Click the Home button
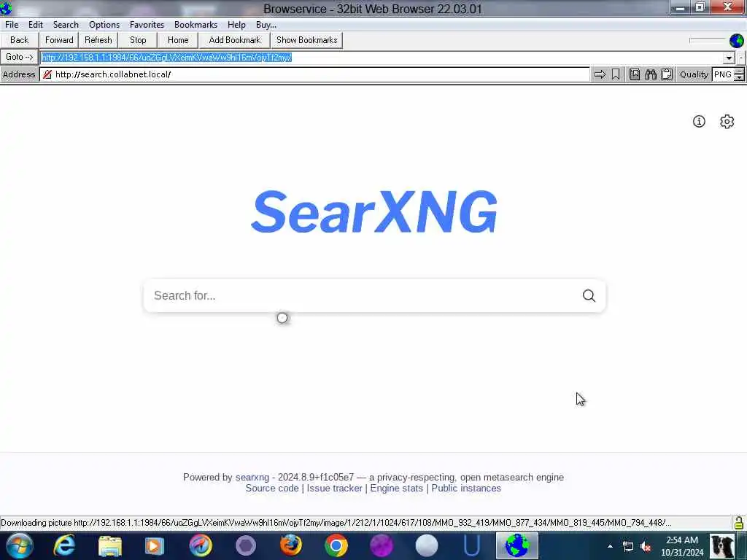 [x=178, y=40]
